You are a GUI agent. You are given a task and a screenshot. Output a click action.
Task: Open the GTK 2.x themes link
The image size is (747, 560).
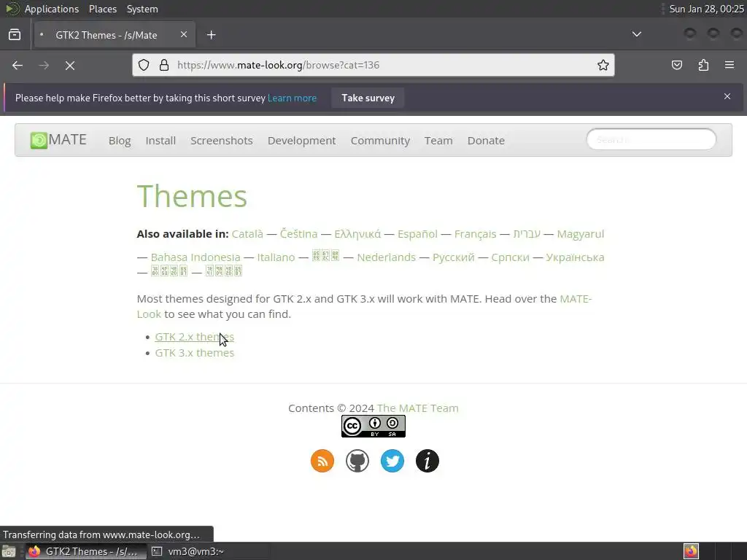tap(194, 337)
